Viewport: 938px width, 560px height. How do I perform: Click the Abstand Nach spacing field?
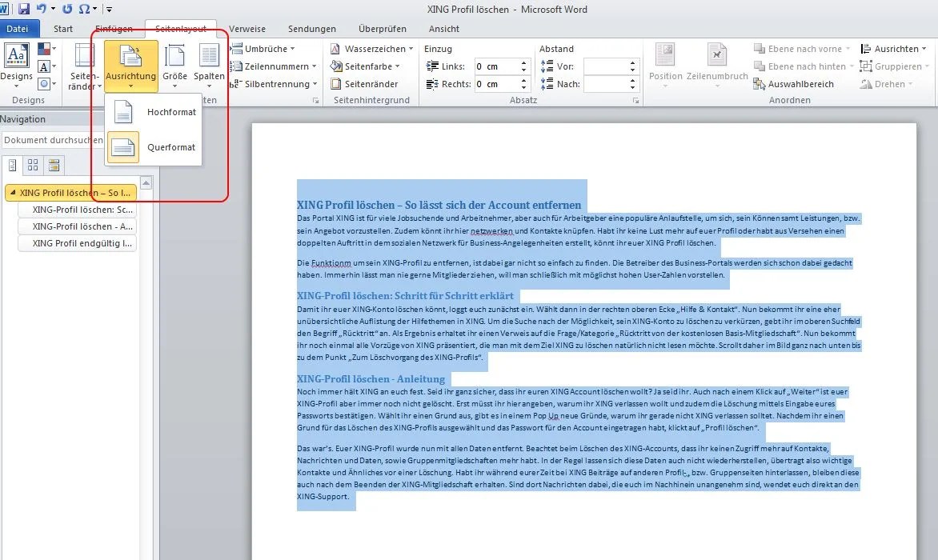pyautogui.click(x=606, y=84)
